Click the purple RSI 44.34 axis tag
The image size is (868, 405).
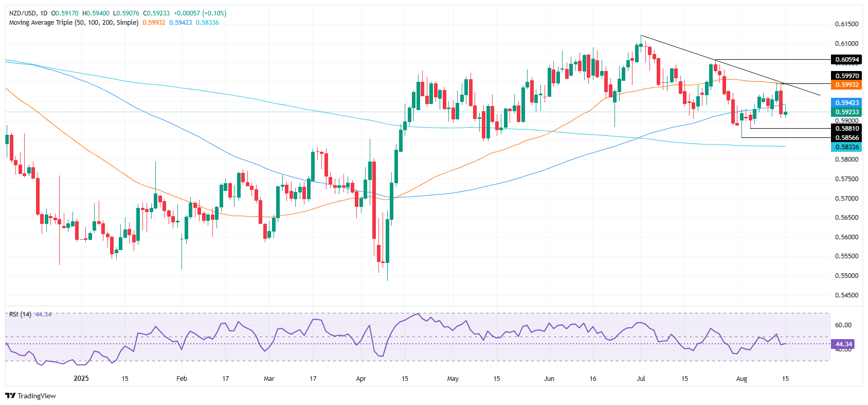(844, 344)
